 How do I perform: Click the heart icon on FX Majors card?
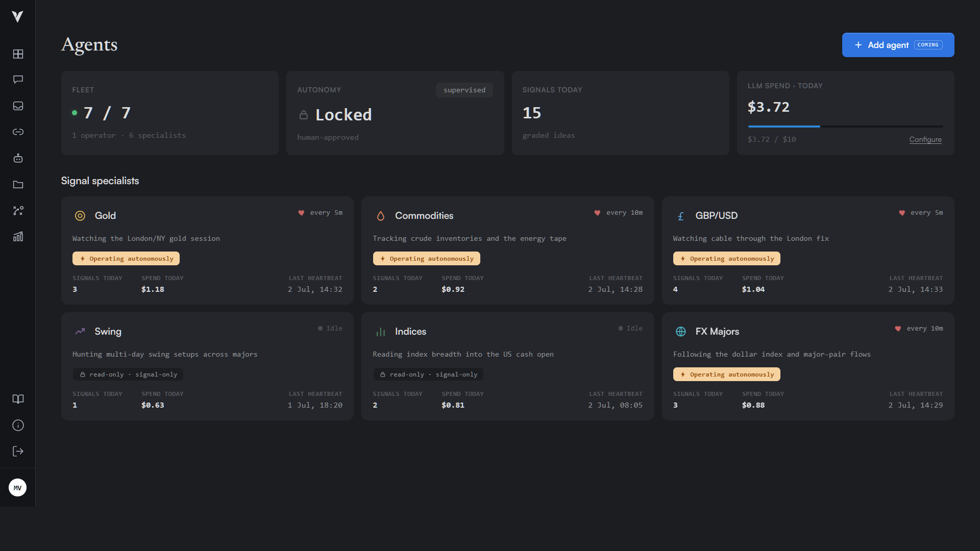898,329
